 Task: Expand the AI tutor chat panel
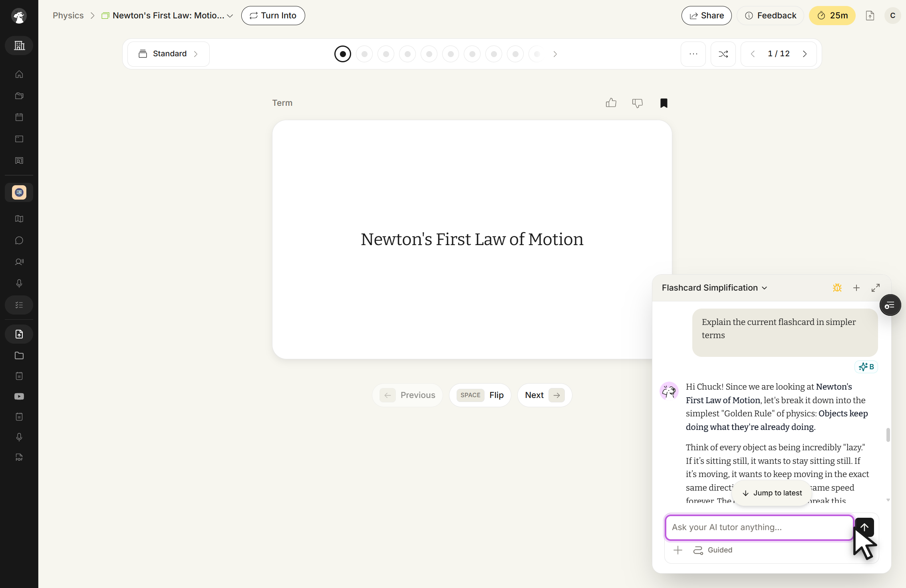click(876, 288)
